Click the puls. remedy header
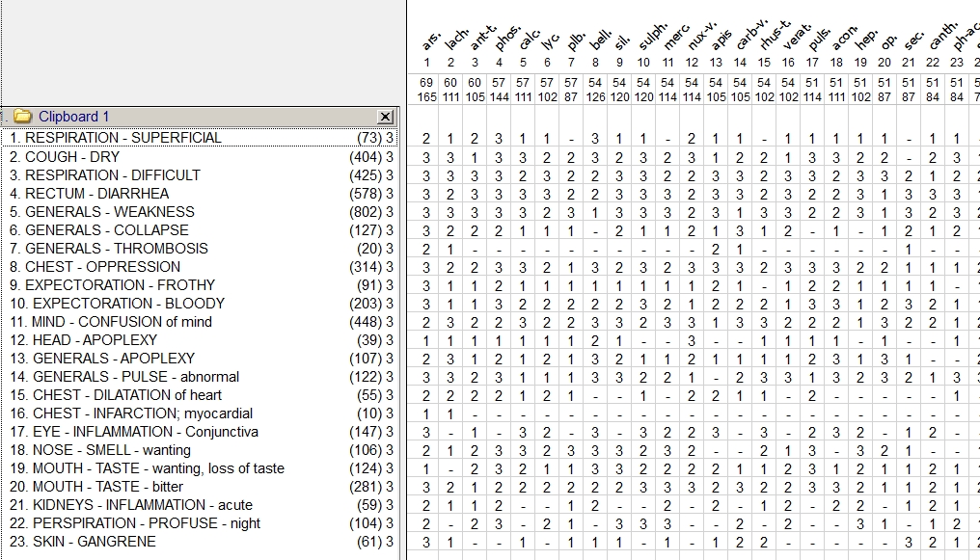This screenshot has height=560, width=980. [x=819, y=39]
